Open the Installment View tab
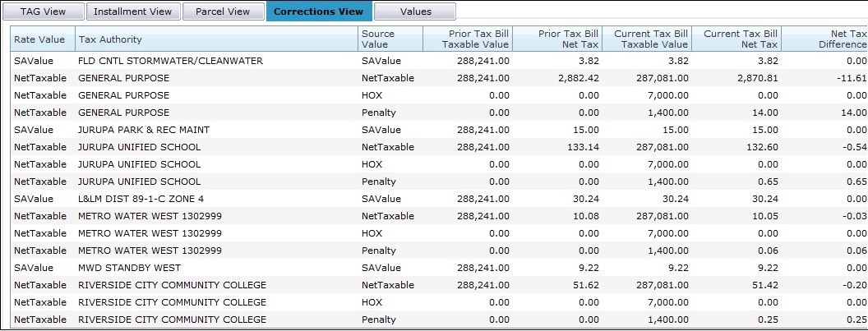The image size is (868, 331). tap(133, 11)
